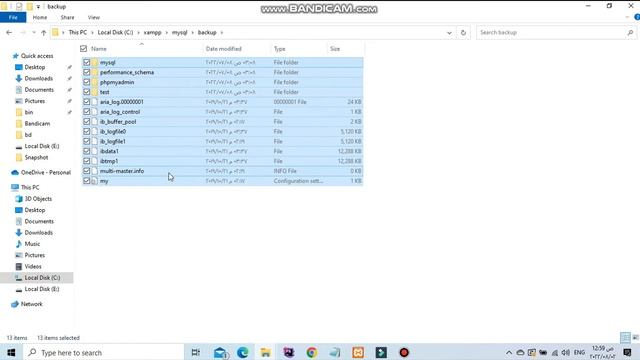This screenshot has width=640, height=360.
Task: Open Mail app from taskbar
Action: [x=221, y=352]
